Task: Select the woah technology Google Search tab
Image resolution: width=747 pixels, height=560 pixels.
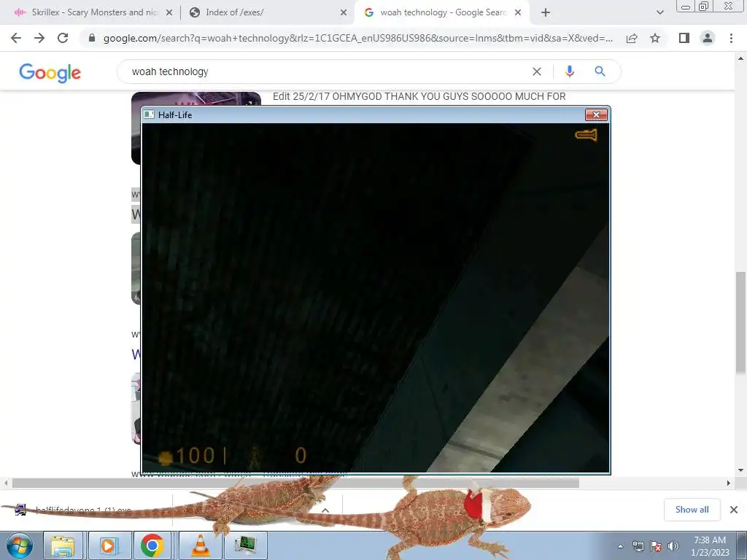Action: tap(441, 12)
